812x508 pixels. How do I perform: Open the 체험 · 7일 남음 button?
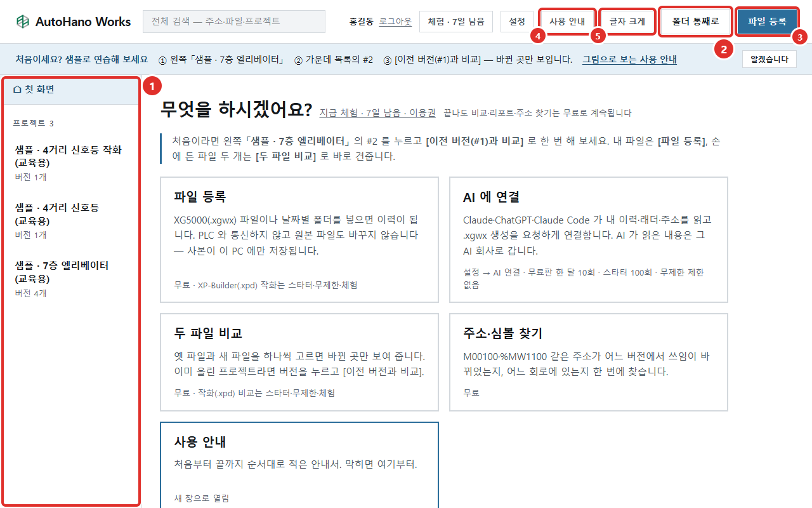[x=456, y=22]
